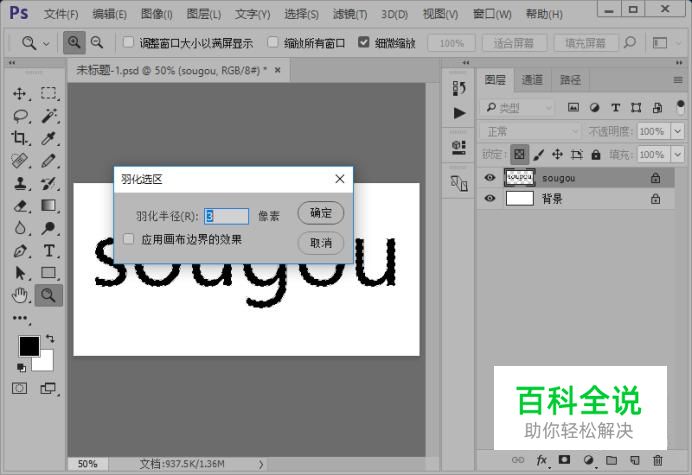Open blend mode dropdown

[x=530, y=131]
